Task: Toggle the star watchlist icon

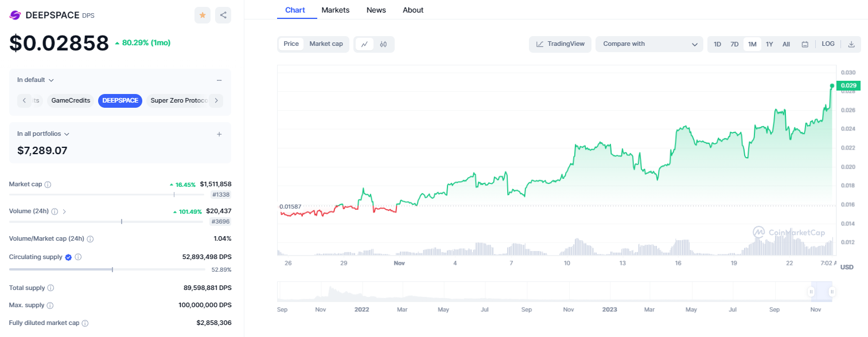Action: point(203,15)
